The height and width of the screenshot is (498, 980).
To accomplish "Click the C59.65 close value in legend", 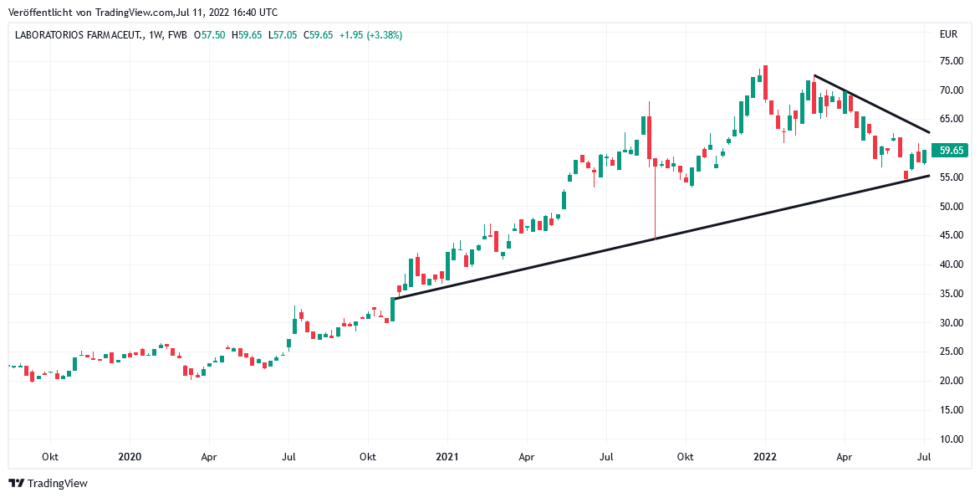I will [318, 35].
